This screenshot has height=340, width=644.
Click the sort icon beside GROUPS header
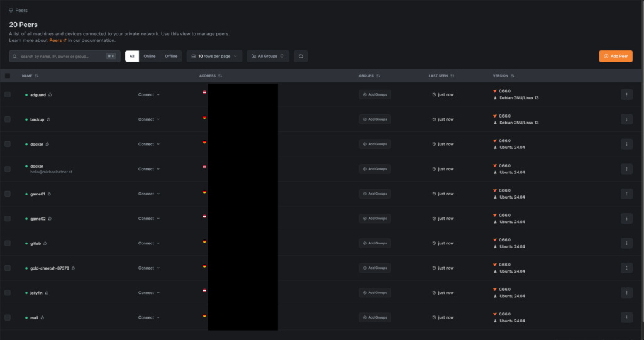pyautogui.click(x=379, y=76)
